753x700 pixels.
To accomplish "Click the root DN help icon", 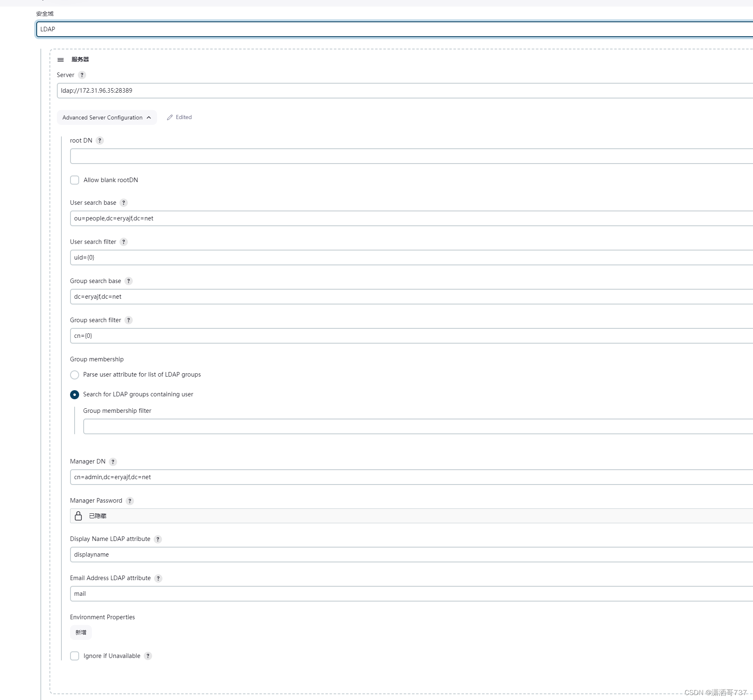I will 99,140.
